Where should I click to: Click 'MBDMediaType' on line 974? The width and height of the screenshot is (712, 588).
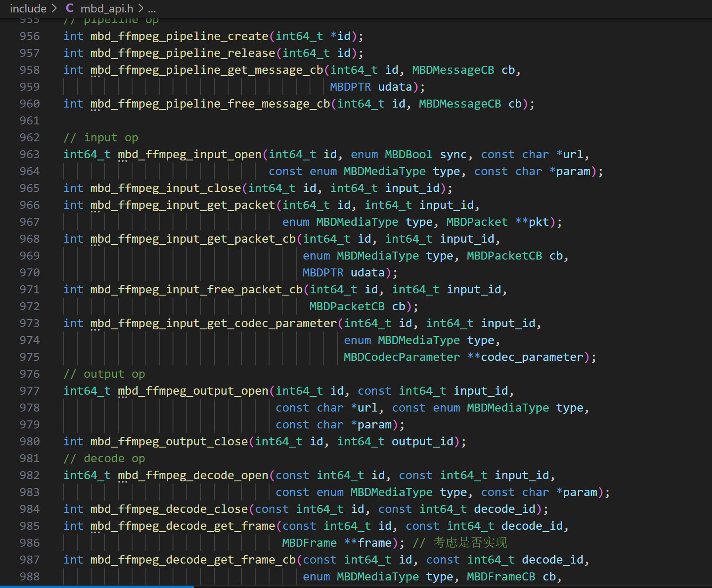click(x=419, y=340)
